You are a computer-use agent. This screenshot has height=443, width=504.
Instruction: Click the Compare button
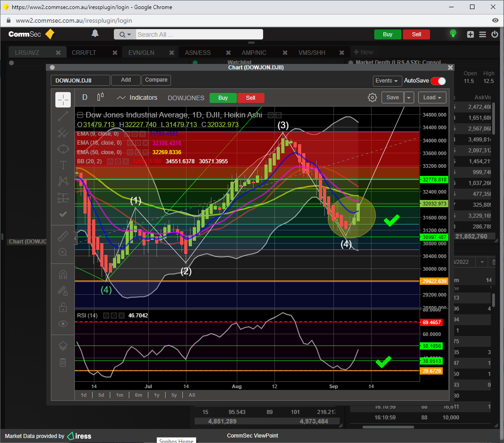click(156, 80)
